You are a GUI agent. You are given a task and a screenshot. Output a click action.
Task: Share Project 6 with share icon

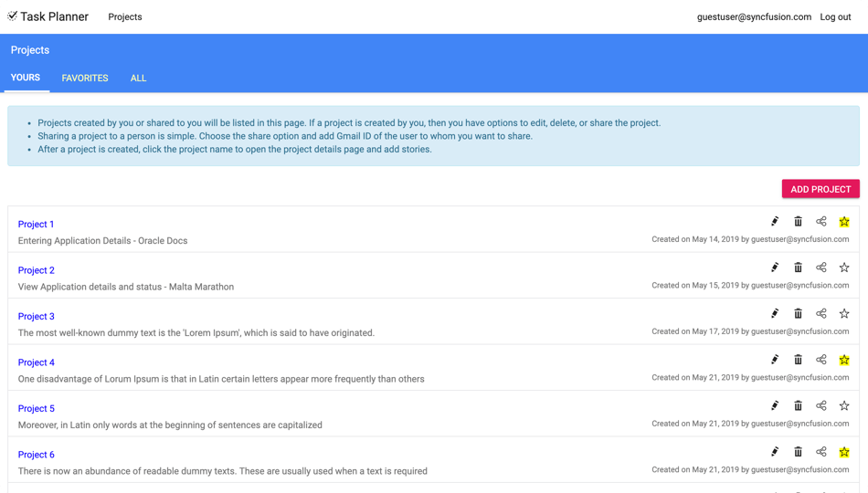(x=821, y=452)
